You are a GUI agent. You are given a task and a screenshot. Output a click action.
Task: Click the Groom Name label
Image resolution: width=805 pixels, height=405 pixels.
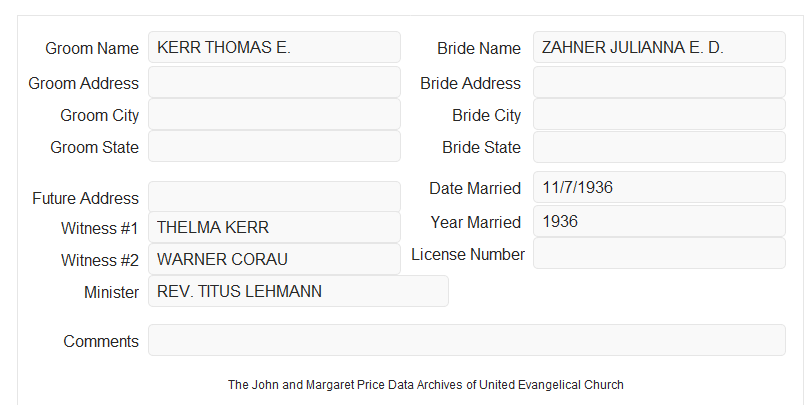[x=92, y=48]
